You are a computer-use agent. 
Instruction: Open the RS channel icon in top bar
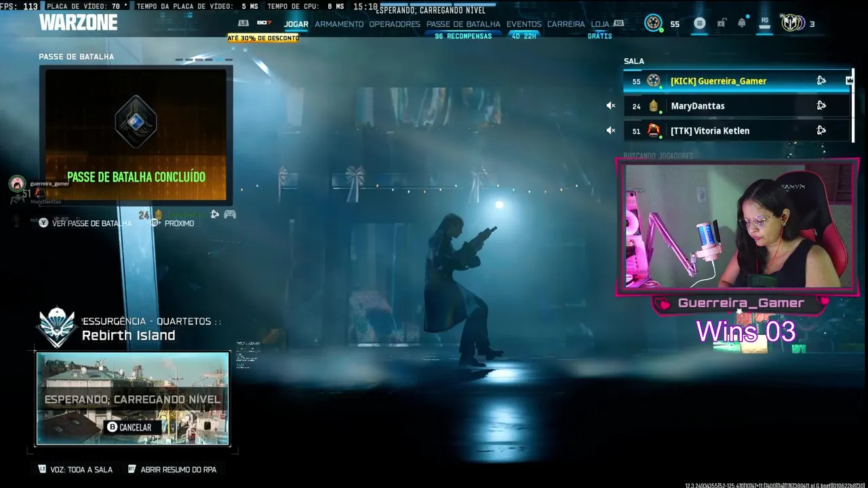click(x=765, y=22)
